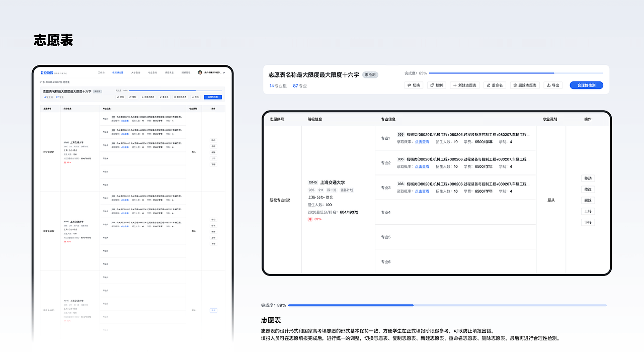Click the 双一流 tag in enlarged table
The image size is (644, 362).
click(x=333, y=190)
